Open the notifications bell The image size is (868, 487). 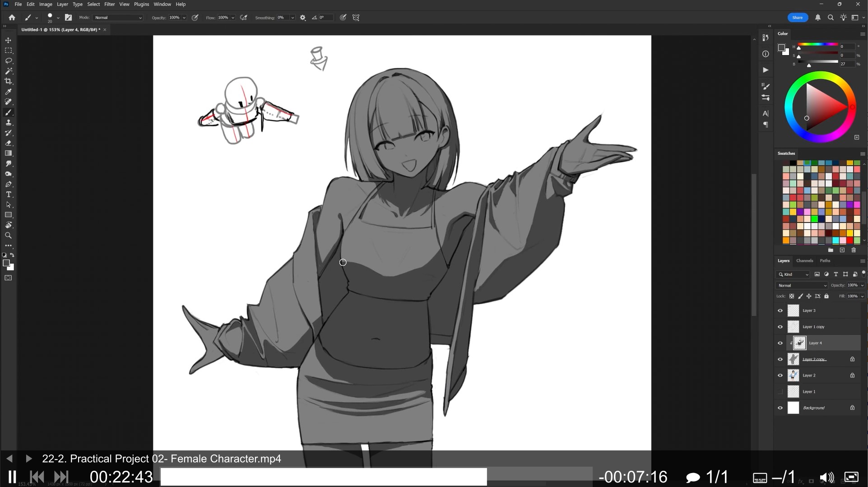point(818,18)
